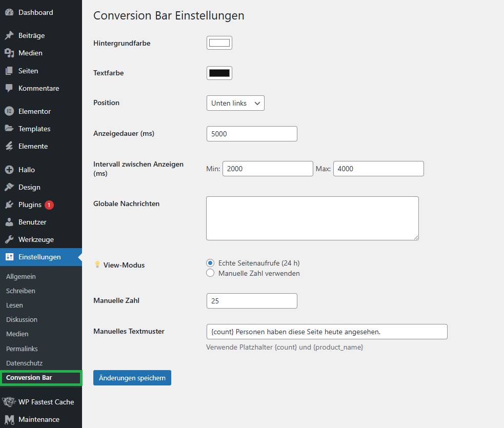Viewport: 504px width, 428px height.
Task: Click Änderungen speichern button
Action: [x=132, y=378]
